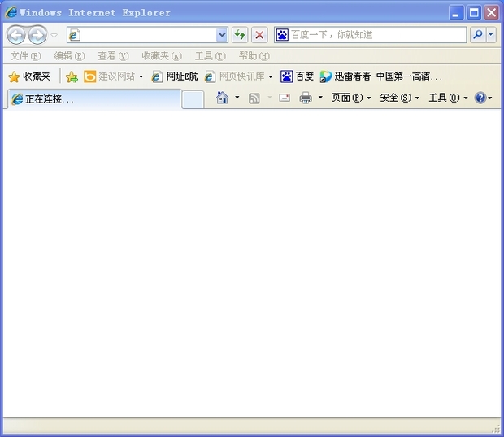Click the Back navigation arrow
This screenshot has width=504, height=437.
(x=16, y=35)
